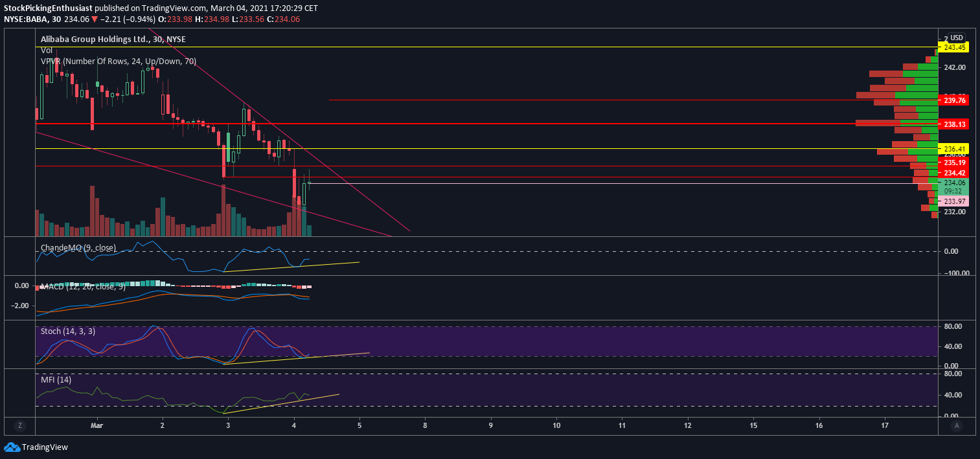Select the 8 date on time axis

[x=425, y=425]
